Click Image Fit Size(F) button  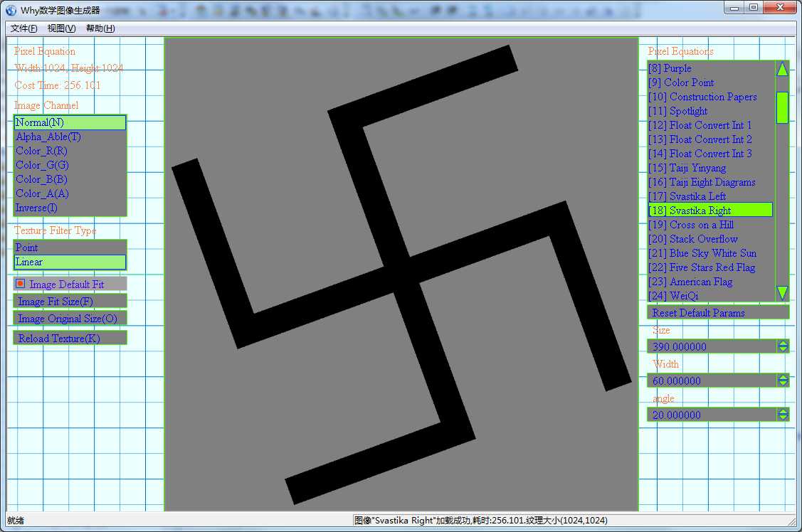click(x=70, y=302)
